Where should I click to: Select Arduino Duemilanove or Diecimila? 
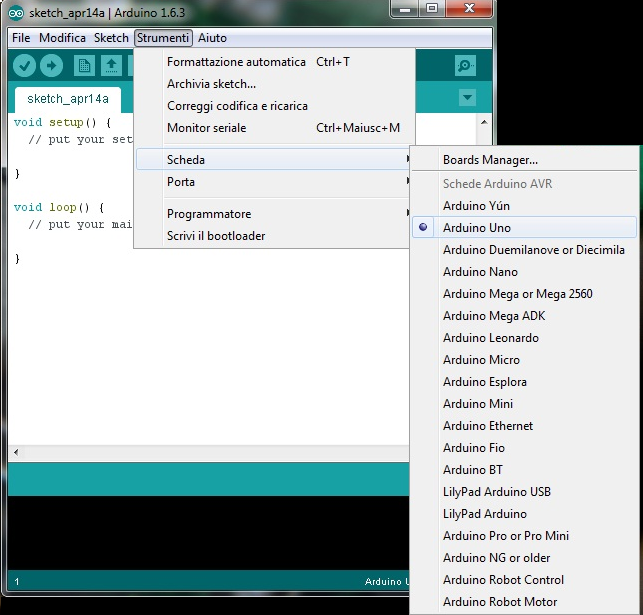(524, 250)
